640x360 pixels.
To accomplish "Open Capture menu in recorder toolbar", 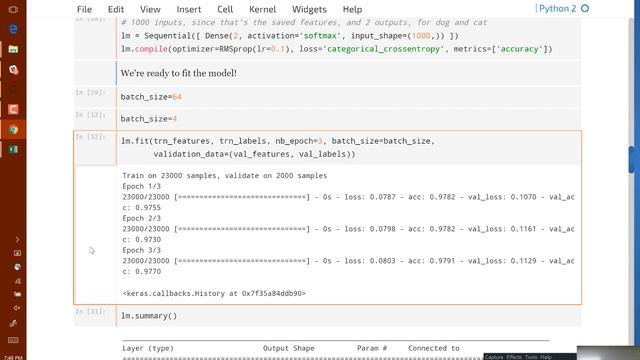I will tap(494, 357).
